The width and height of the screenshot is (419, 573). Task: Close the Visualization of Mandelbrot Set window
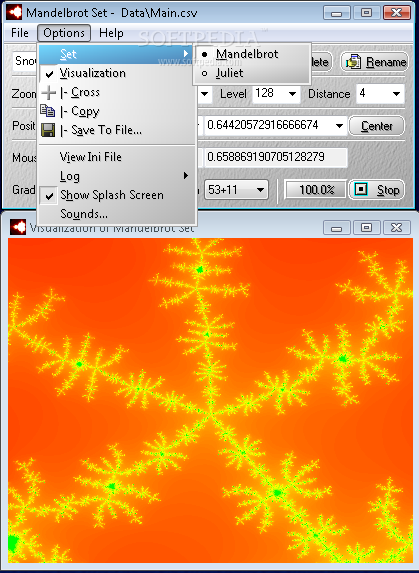tap(396, 228)
